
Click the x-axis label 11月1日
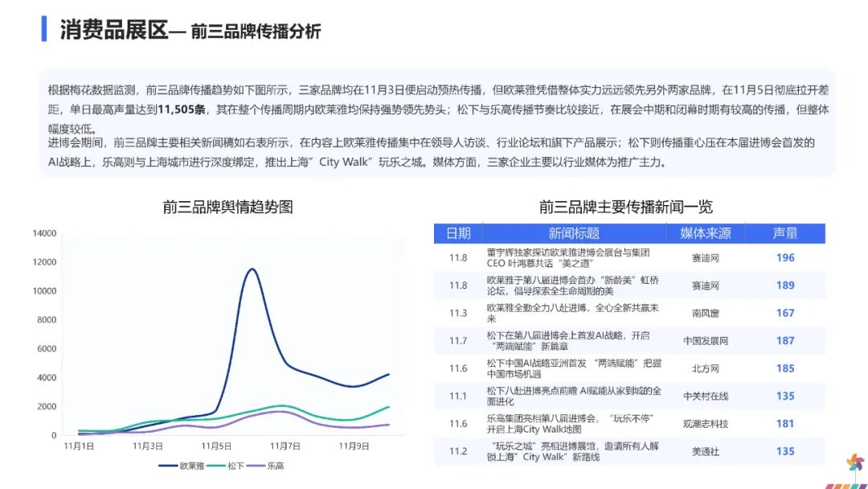coord(79,446)
